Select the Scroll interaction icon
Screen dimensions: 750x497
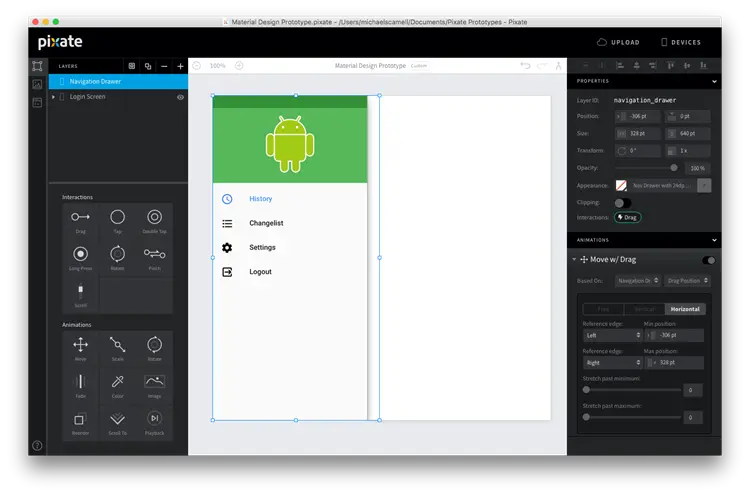coord(80,290)
